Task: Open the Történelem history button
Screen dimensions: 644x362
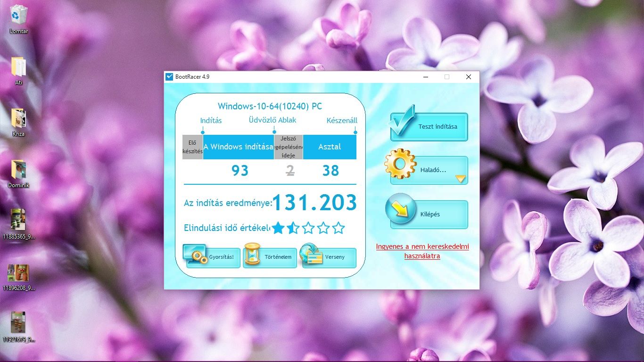Action: click(270, 257)
